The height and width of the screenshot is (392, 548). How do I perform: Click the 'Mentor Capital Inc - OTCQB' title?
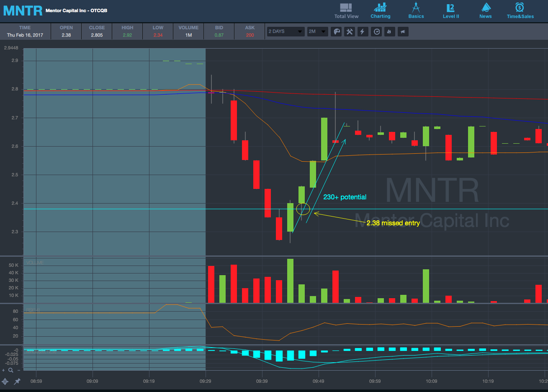click(76, 10)
